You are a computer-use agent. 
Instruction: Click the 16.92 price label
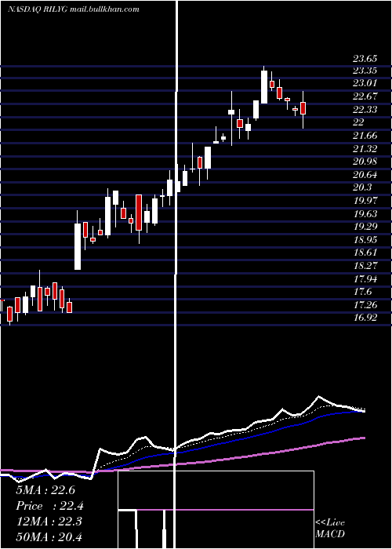365,318
